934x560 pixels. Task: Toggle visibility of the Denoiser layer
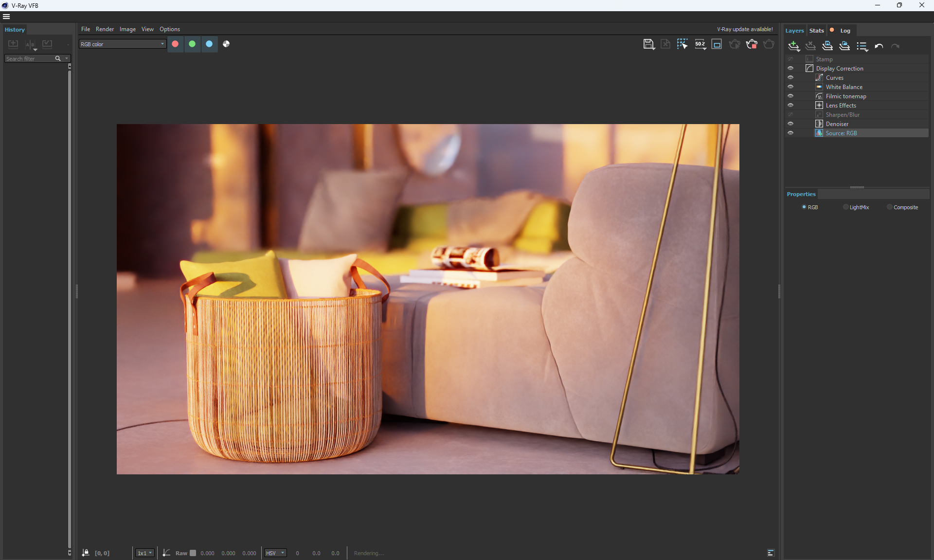point(790,124)
